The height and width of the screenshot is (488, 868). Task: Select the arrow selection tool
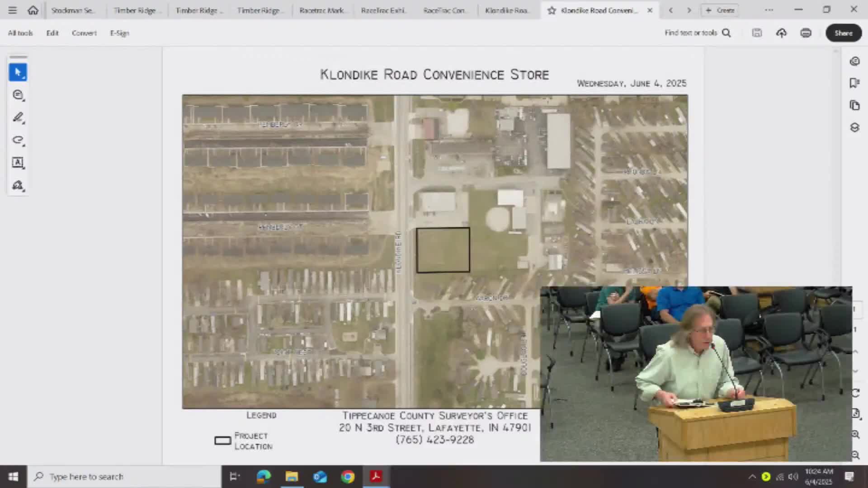pyautogui.click(x=18, y=72)
